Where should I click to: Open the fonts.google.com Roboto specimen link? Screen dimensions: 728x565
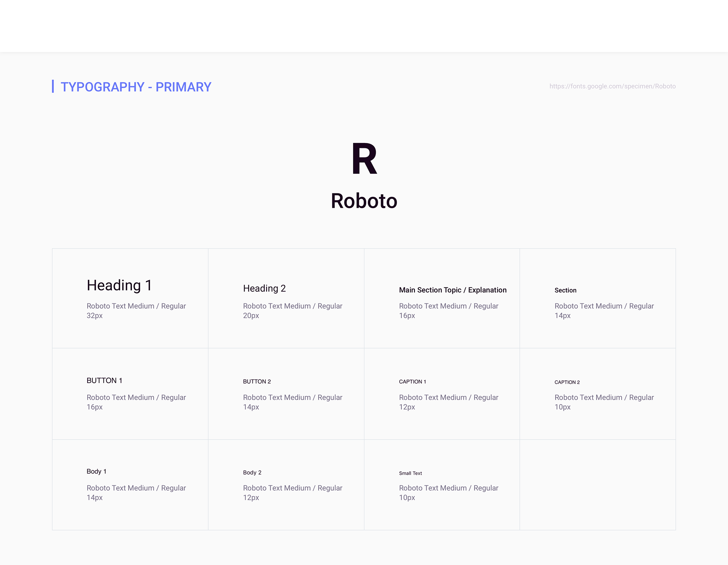pos(612,86)
